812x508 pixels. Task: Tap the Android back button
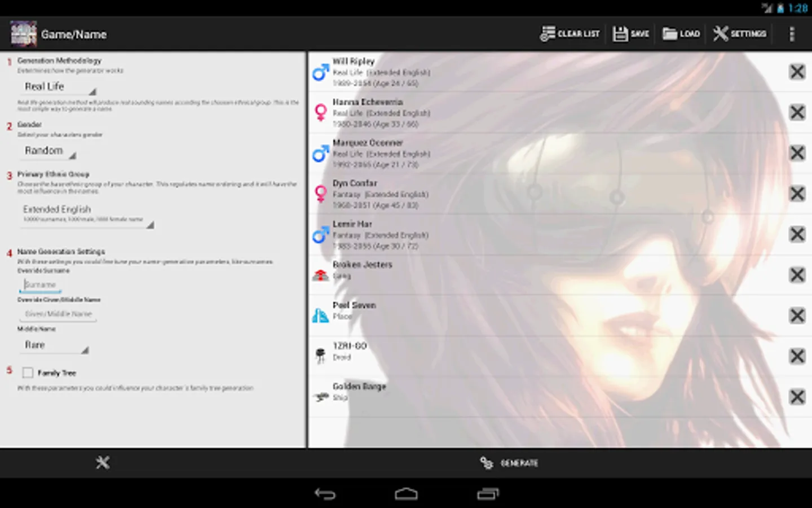[325, 494]
